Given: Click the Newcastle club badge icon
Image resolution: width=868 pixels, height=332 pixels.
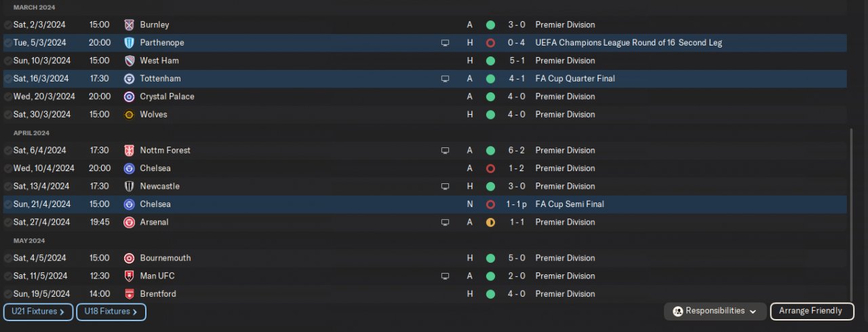Looking at the screenshot, I should pos(129,187).
